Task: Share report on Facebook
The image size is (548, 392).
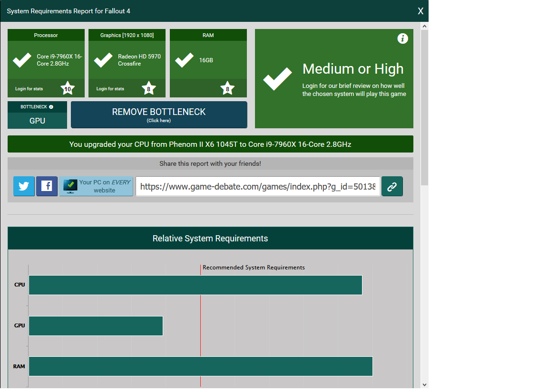Action: click(47, 186)
